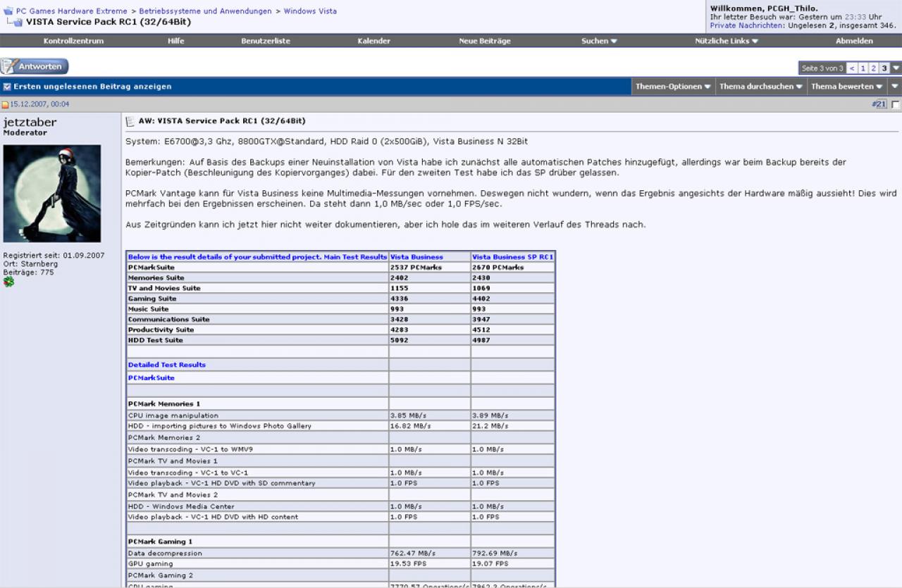Open the Windows Vista breadcrumb link

click(310, 11)
